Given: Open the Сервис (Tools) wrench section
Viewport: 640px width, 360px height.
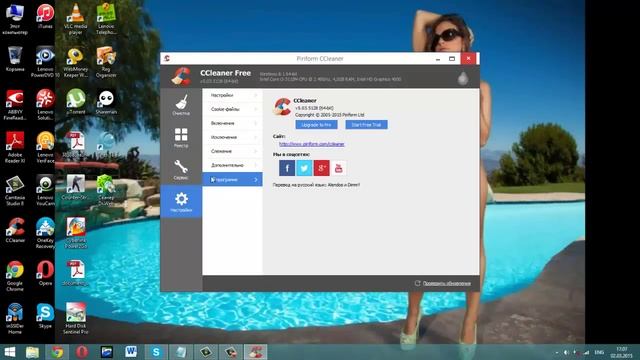Looking at the screenshot, I should click(x=181, y=169).
